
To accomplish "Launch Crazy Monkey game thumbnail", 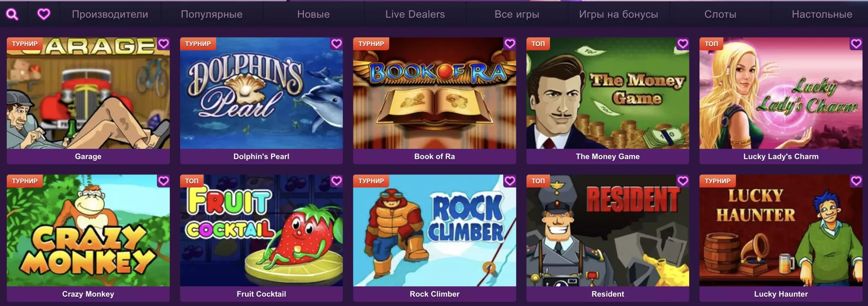I will pos(88,230).
